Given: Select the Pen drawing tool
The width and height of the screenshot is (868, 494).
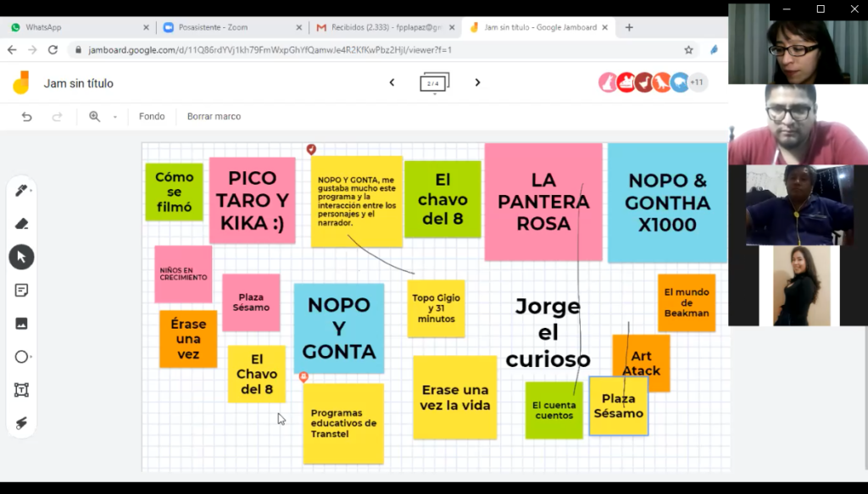Looking at the screenshot, I should pyautogui.click(x=21, y=191).
